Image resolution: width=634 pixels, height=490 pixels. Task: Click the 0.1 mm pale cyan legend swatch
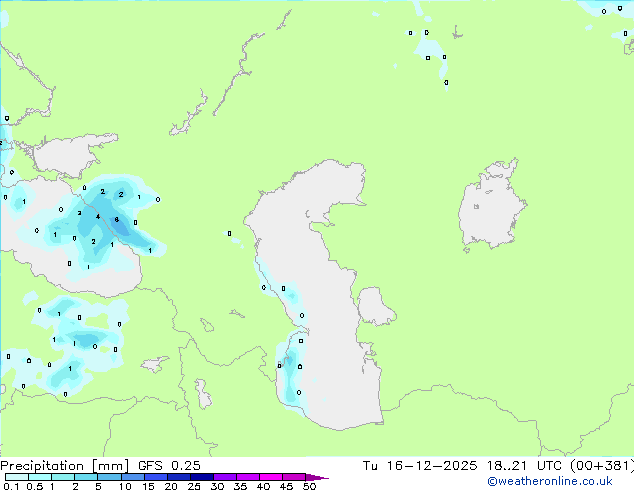coord(17,477)
